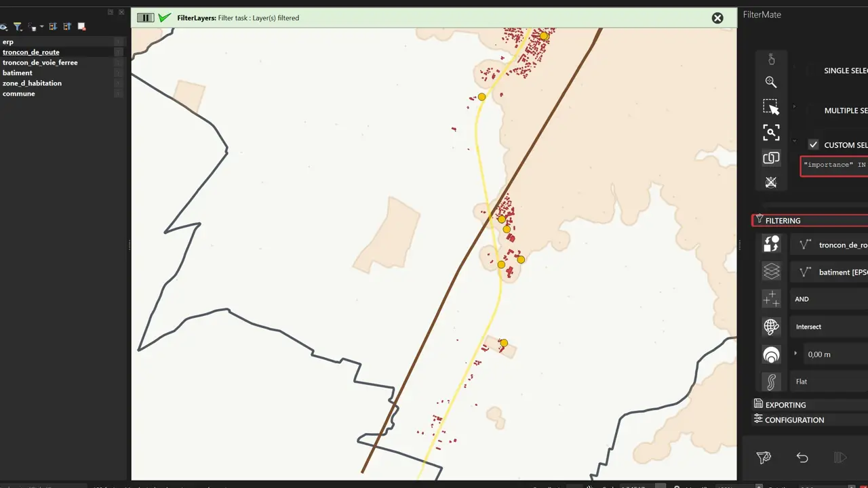Viewport: 868px width, 488px height.
Task: Expand all layers in the layer tree
Action: click(x=53, y=27)
